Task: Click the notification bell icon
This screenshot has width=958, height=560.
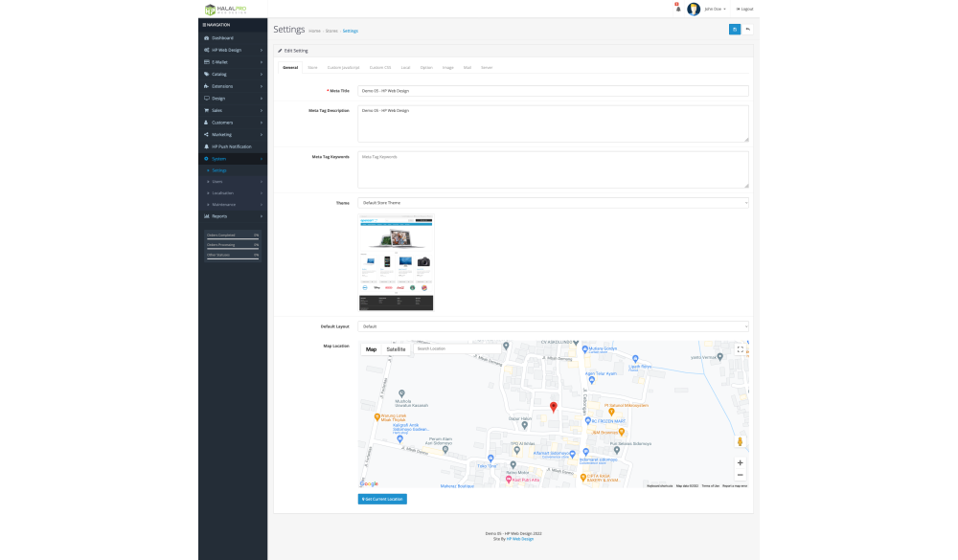Action: [678, 9]
